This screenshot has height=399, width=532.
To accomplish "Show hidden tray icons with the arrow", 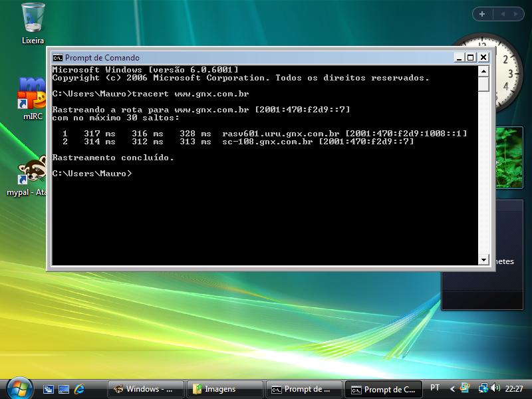I will (x=453, y=388).
